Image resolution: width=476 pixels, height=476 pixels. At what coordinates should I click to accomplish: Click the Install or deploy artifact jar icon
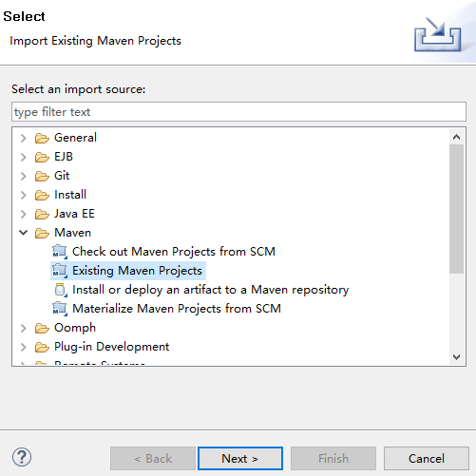point(60,290)
